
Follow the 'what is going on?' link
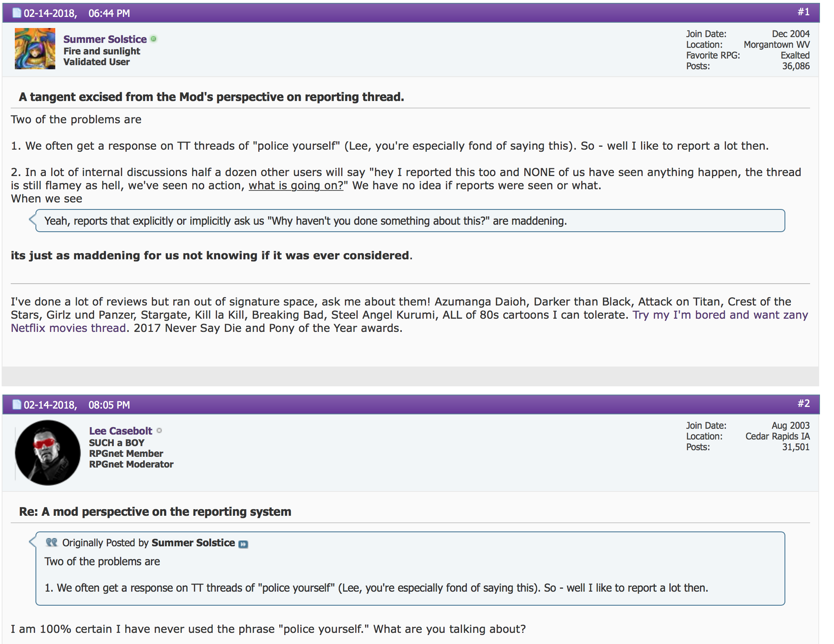click(296, 186)
